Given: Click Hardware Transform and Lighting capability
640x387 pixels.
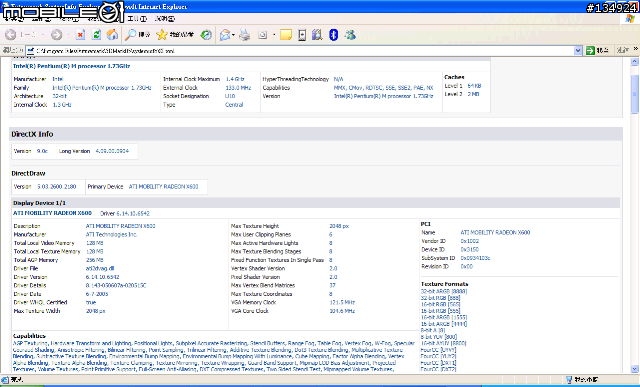Looking at the screenshot, I should pyautogui.click(x=91, y=343).
